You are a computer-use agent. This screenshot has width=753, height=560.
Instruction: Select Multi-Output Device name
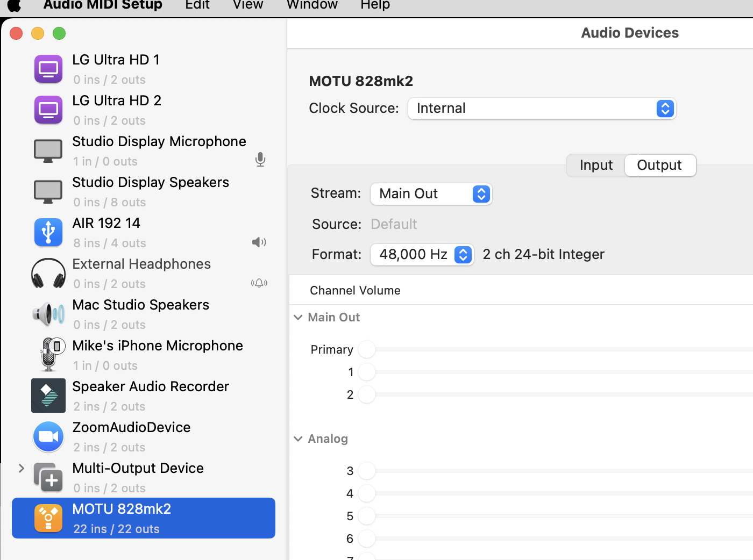click(x=138, y=468)
